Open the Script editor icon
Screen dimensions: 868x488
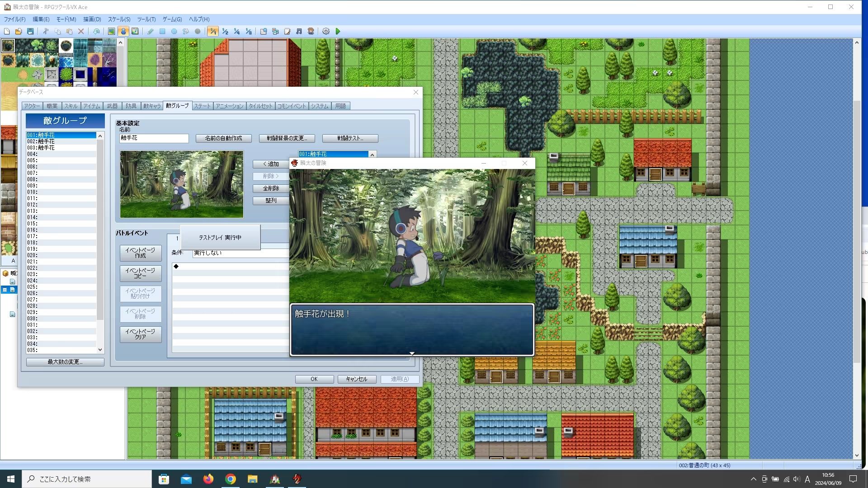287,31
